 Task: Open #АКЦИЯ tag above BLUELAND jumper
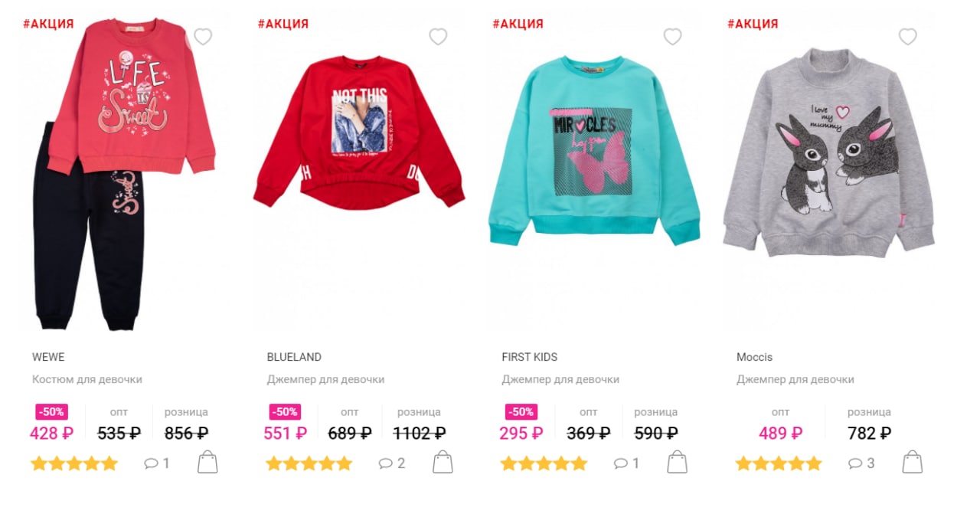[283, 24]
